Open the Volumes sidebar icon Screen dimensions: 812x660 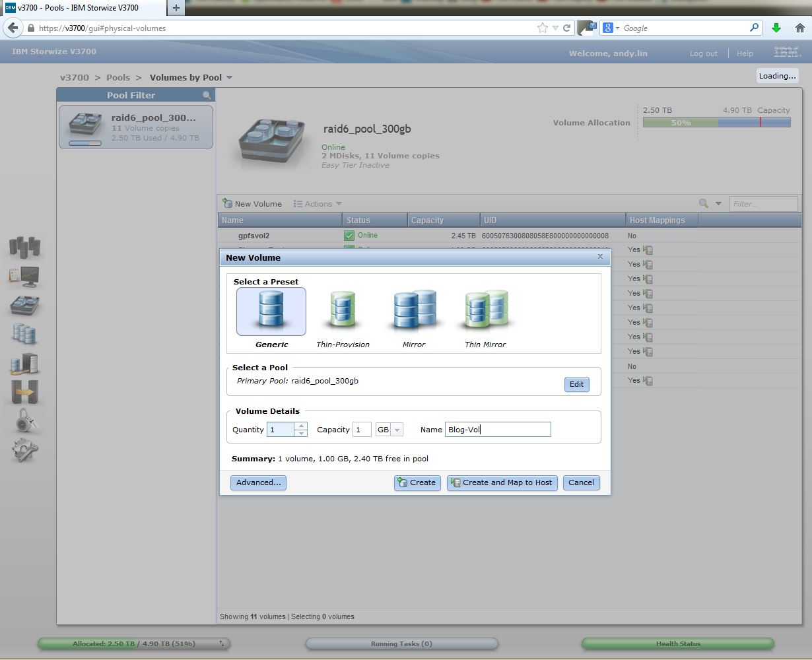[x=24, y=334]
